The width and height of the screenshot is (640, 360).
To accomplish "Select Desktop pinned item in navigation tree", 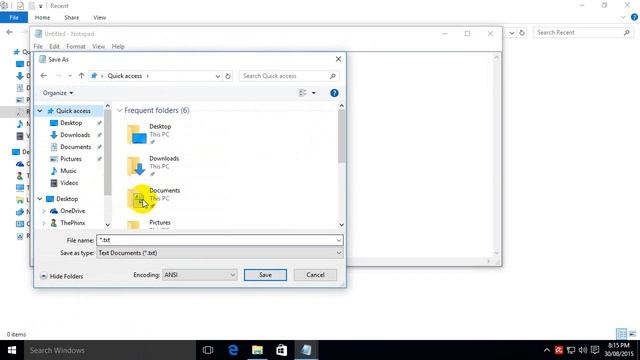I will coord(71,123).
